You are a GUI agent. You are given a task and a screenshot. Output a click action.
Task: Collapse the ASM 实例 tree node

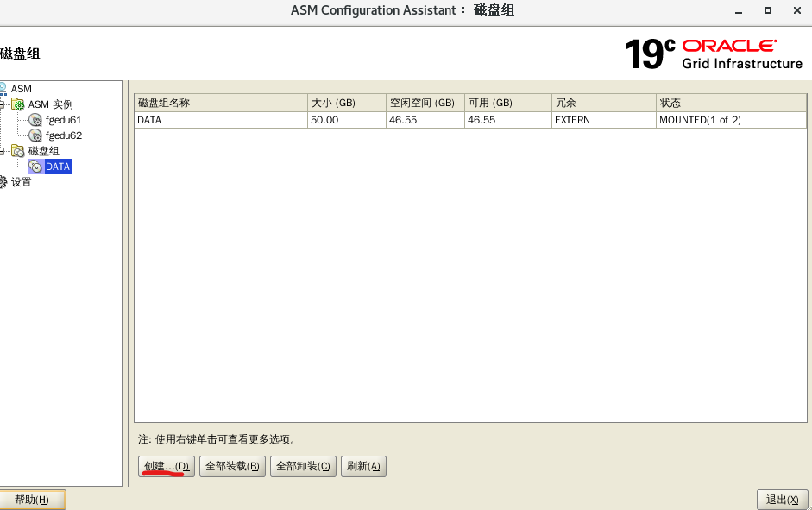click(x=2, y=104)
